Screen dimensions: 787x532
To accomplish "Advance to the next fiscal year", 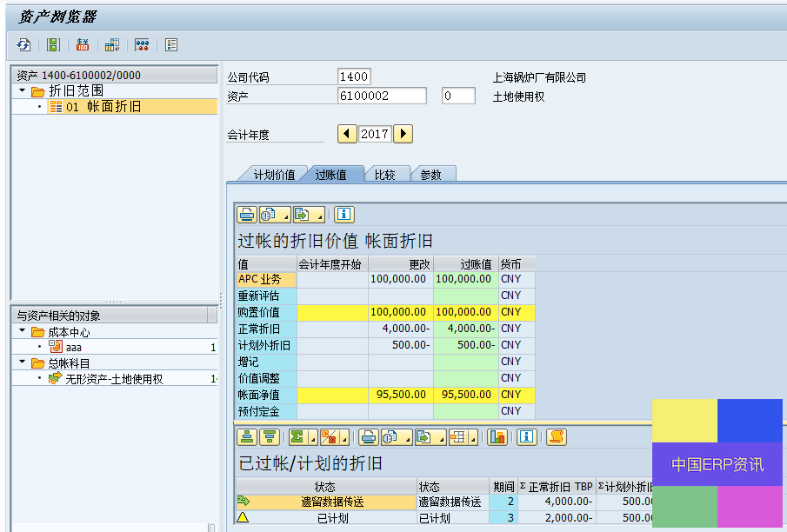I will [403, 134].
